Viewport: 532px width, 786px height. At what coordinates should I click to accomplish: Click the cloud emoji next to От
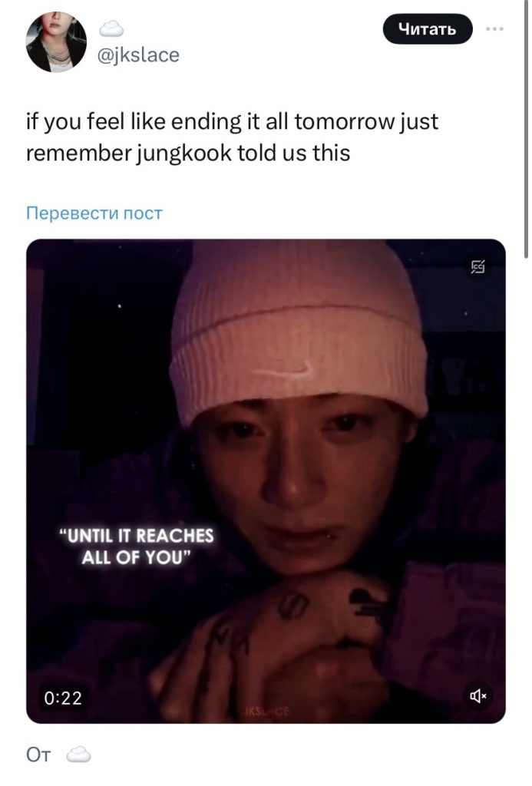point(79,754)
